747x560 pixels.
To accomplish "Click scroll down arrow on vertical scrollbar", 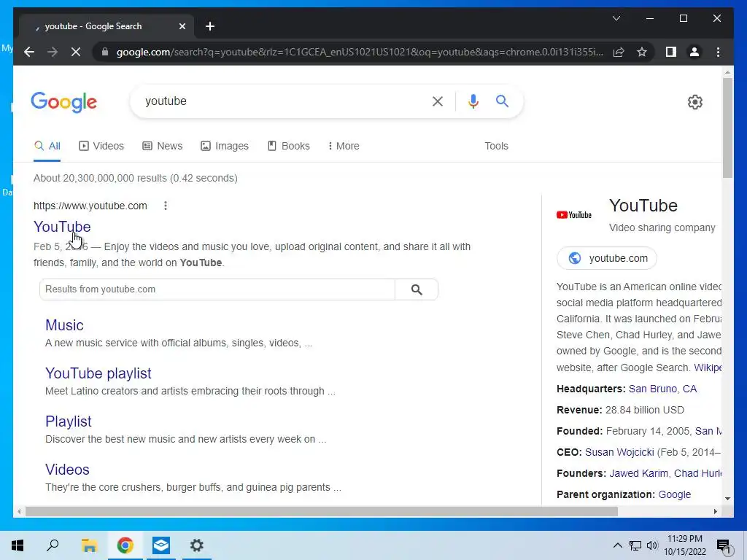I will pos(727,499).
